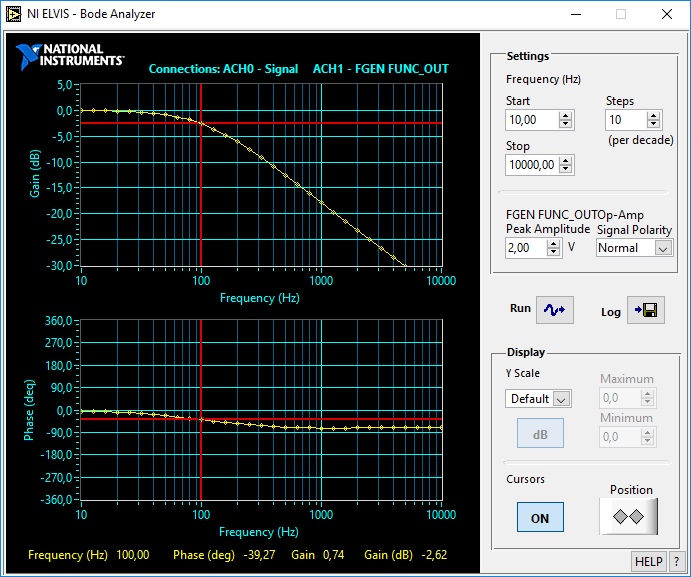Click the gain plot Frequency (Hz) axis label
691x577 pixels.
click(x=260, y=298)
